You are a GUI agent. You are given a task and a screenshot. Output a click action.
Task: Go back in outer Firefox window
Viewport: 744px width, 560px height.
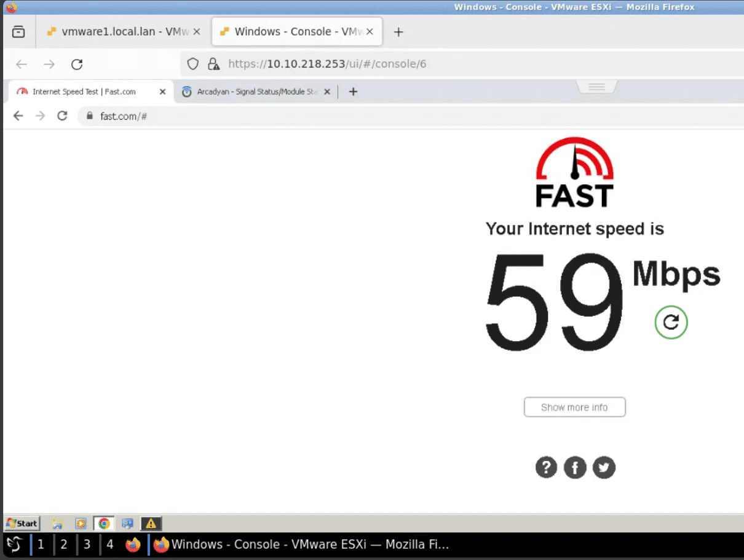[22, 64]
